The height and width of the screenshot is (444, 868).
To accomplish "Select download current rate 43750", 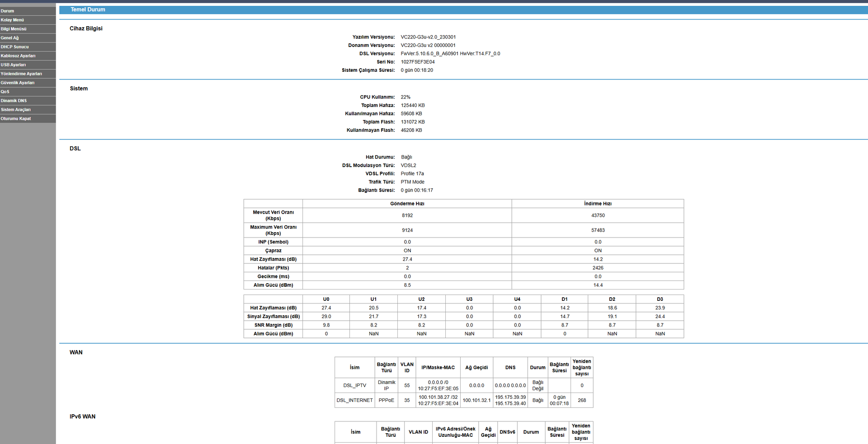I will 598,215.
